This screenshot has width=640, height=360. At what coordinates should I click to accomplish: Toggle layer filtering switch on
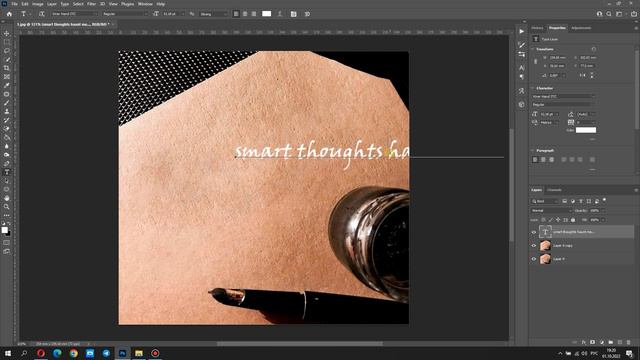pos(604,200)
